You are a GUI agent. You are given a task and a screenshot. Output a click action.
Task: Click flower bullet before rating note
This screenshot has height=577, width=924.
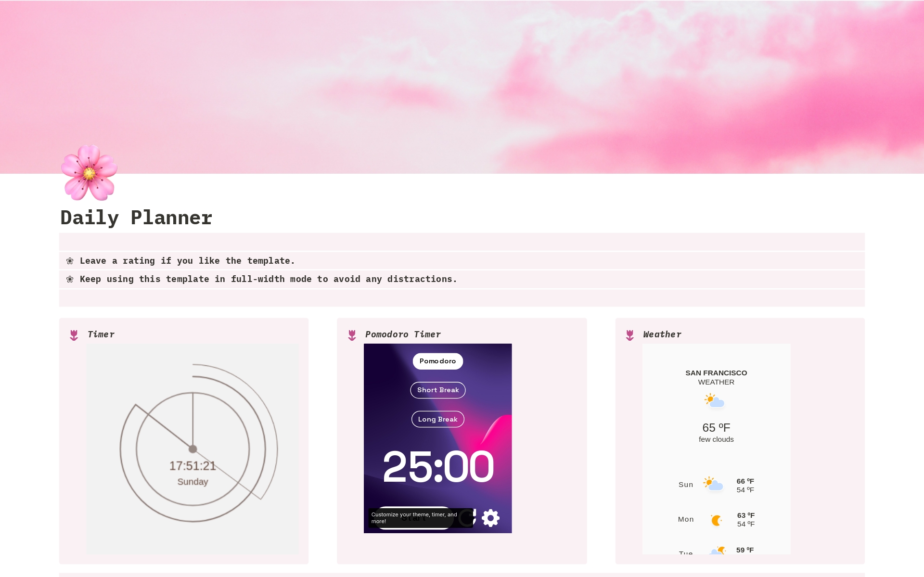(x=70, y=261)
